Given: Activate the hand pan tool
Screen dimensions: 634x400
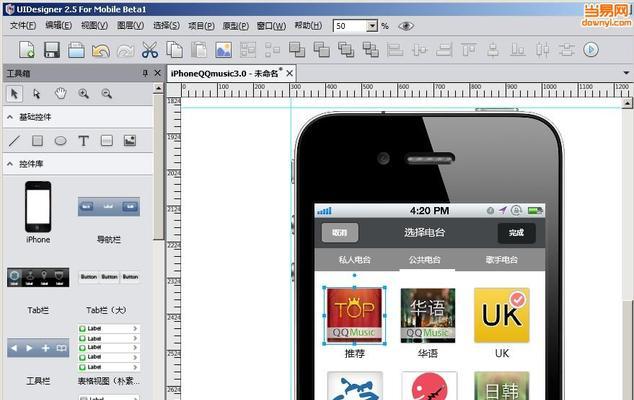Looking at the screenshot, I should point(60,94).
